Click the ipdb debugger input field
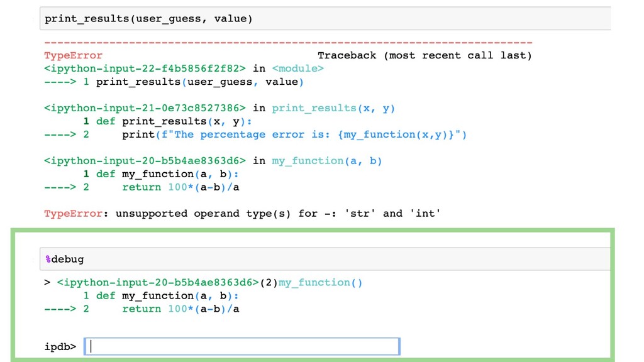644x362 pixels. (x=242, y=346)
